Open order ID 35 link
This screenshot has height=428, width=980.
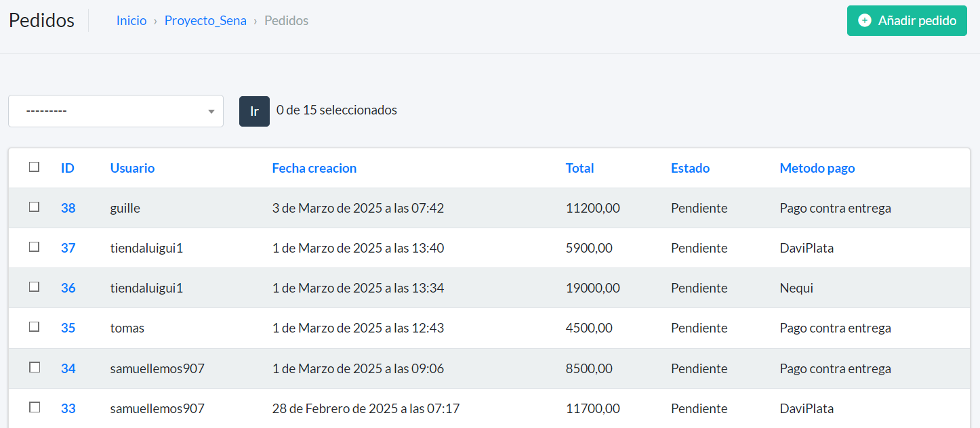coord(68,328)
